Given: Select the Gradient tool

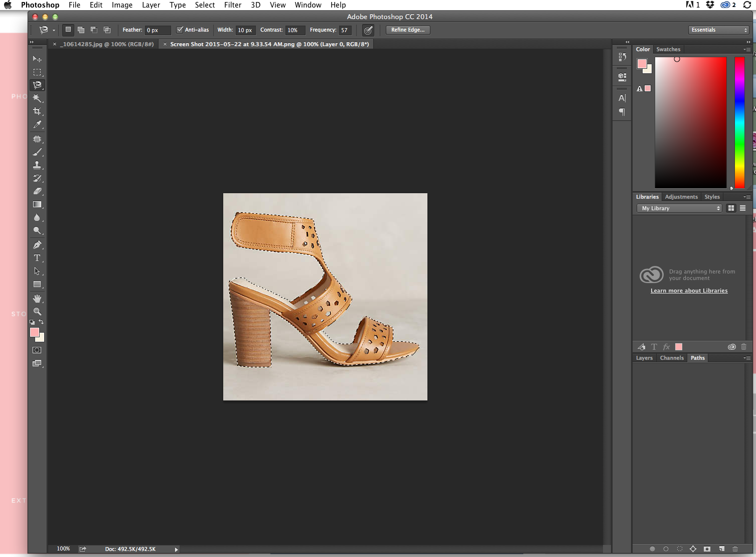Looking at the screenshot, I should [37, 204].
